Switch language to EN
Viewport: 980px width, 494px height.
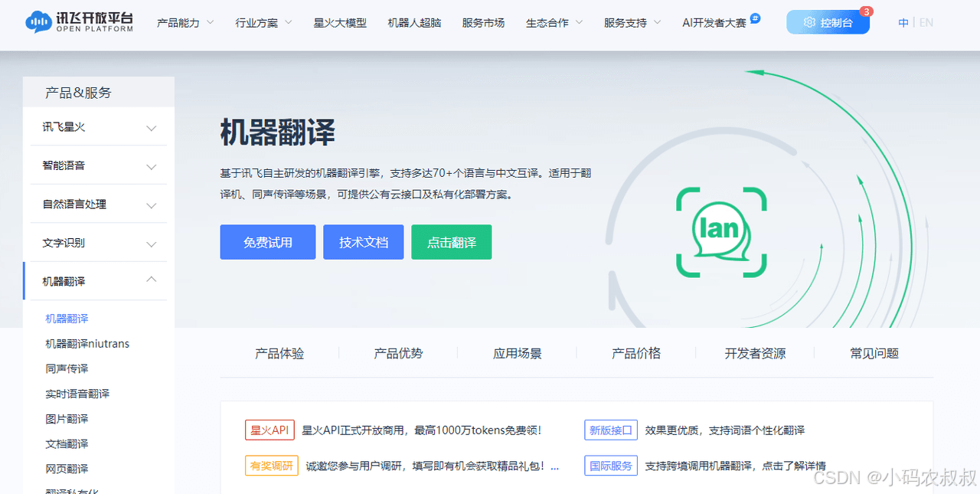click(x=926, y=23)
